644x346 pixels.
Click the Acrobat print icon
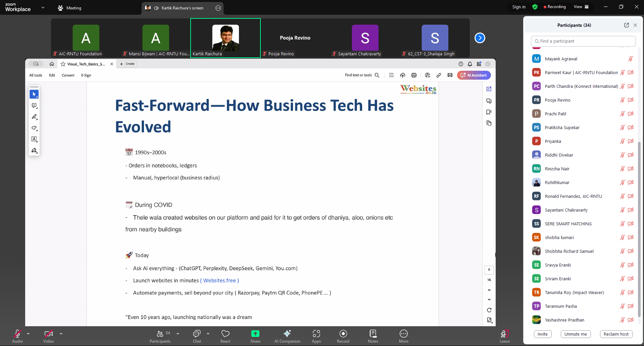click(414, 75)
